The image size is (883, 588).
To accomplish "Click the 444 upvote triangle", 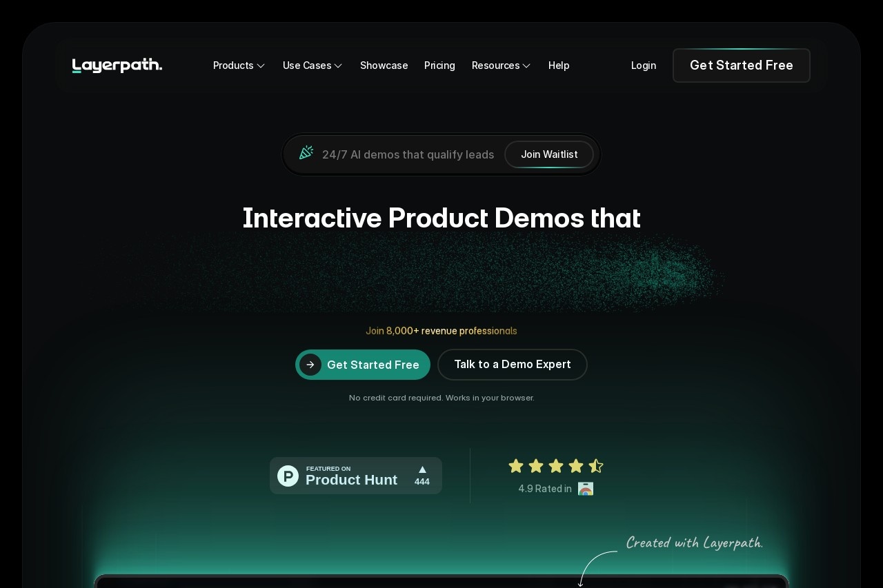I will pos(422,469).
